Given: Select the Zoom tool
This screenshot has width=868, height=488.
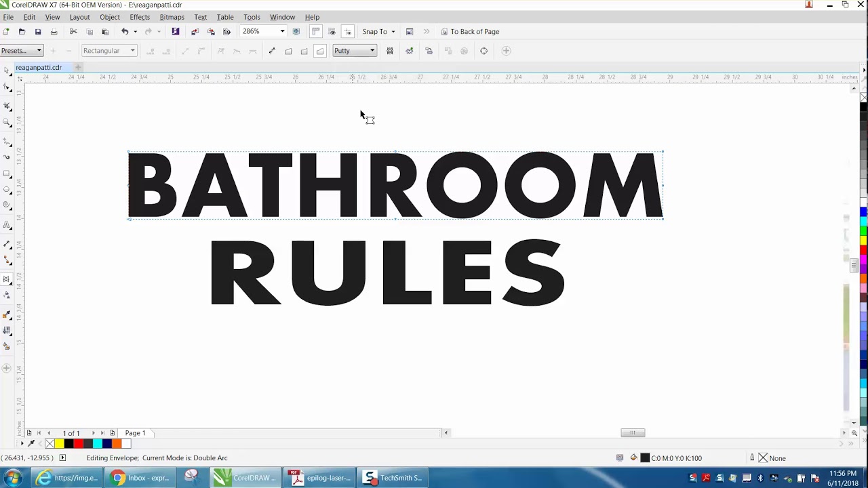Looking at the screenshot, I should 7,123.
